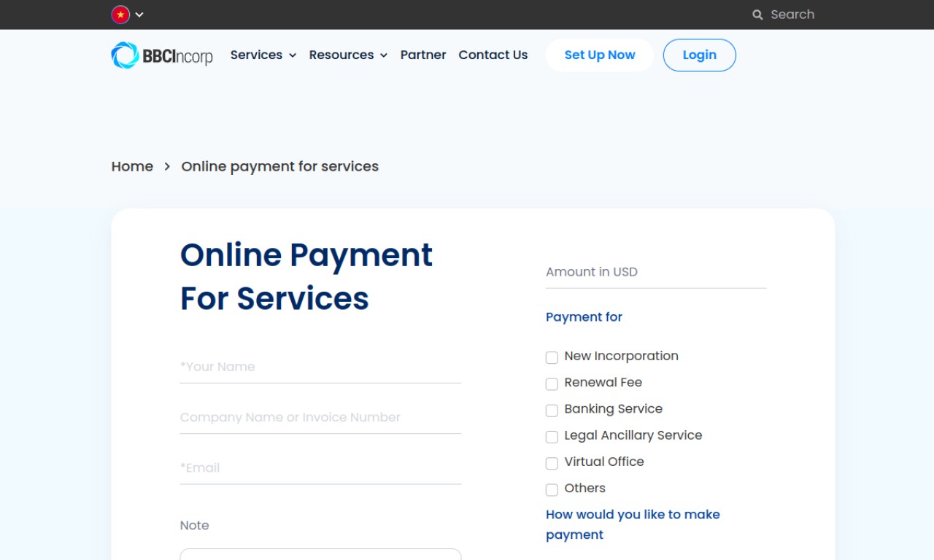Viewport: 934px width, 560px height.
Task: Select the Email input field
Action: 320,467
